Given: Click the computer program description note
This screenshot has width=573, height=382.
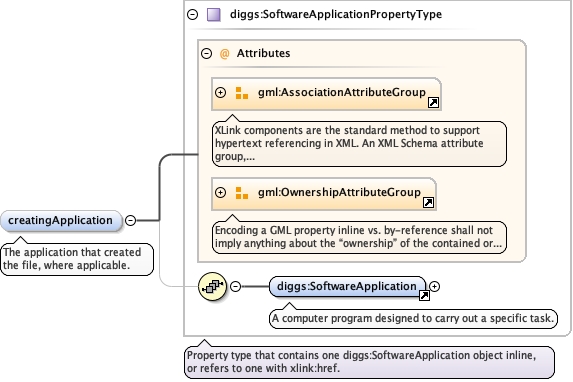Looking at the screenshot, I should tap(413, 318).
